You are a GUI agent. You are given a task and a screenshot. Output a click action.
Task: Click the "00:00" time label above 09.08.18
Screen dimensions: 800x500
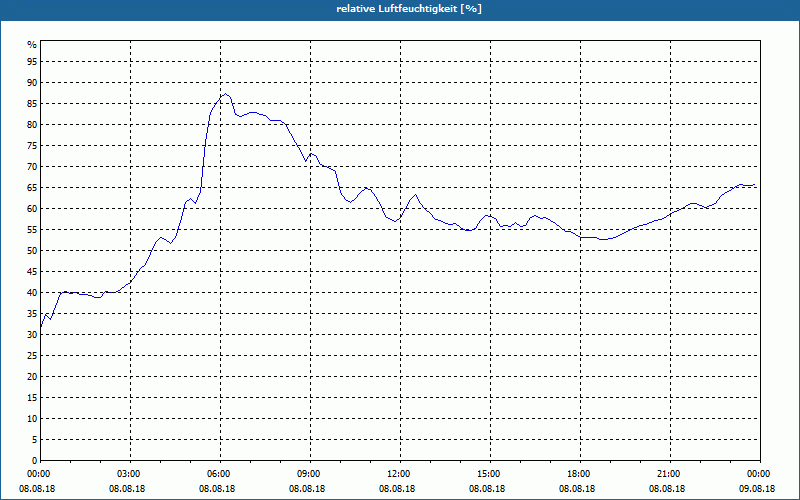tap(760, 474)
